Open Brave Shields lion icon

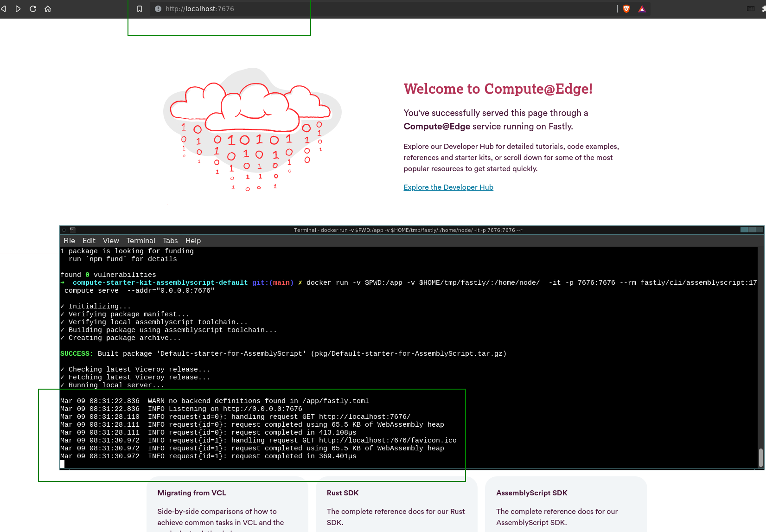[x=626, y=9]
